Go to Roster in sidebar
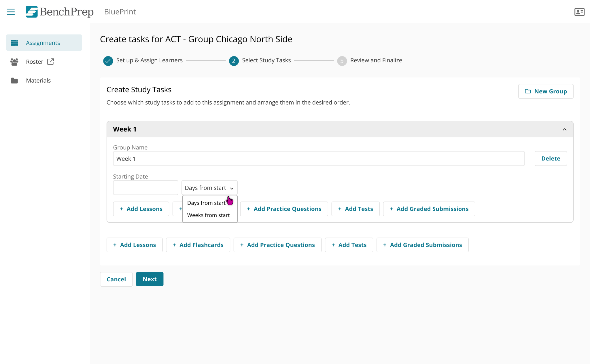This screenshot has width=590, height=364. click(35, 62)
